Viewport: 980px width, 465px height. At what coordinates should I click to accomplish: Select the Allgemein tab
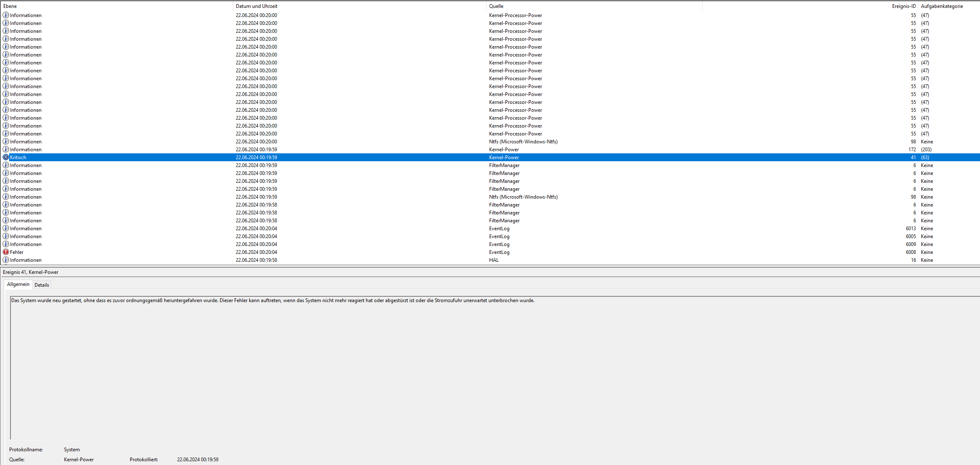[18, 284]
